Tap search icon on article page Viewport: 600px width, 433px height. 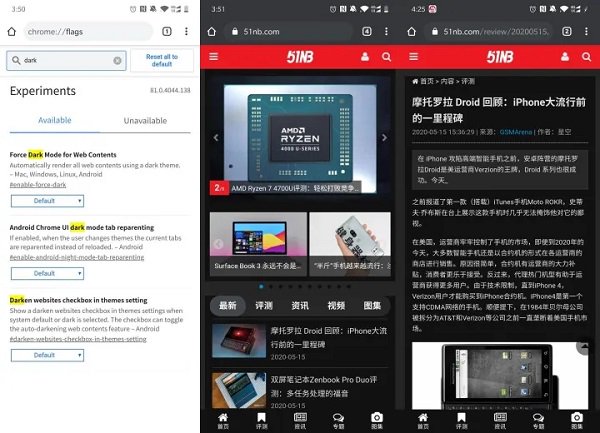tap(586, 57)
